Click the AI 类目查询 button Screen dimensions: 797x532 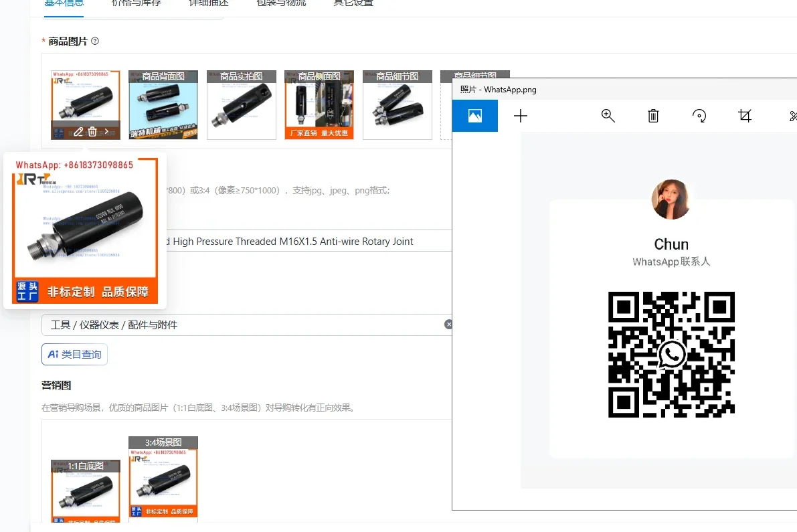(75, 354)
